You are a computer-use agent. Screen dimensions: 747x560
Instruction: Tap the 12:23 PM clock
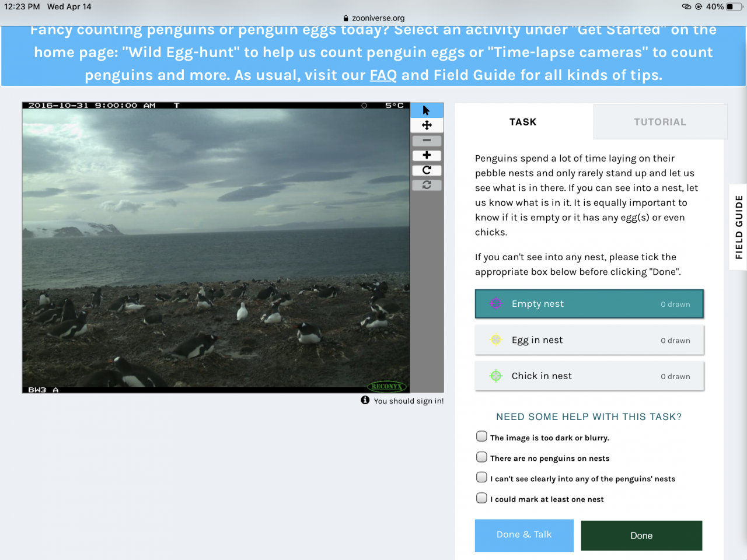(22, 6)
